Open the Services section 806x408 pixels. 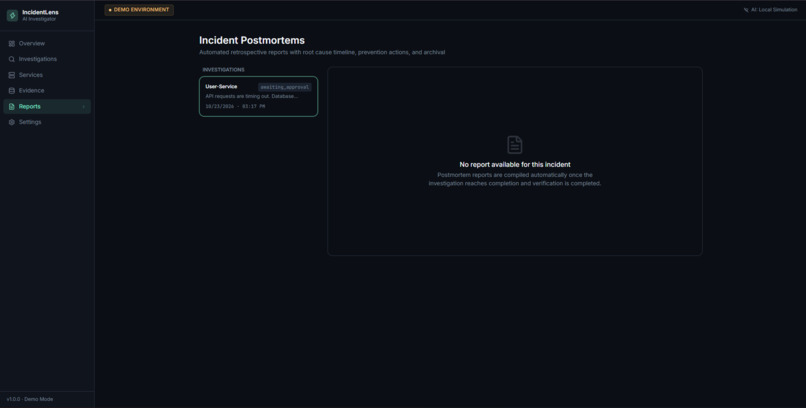coord(47,75)
